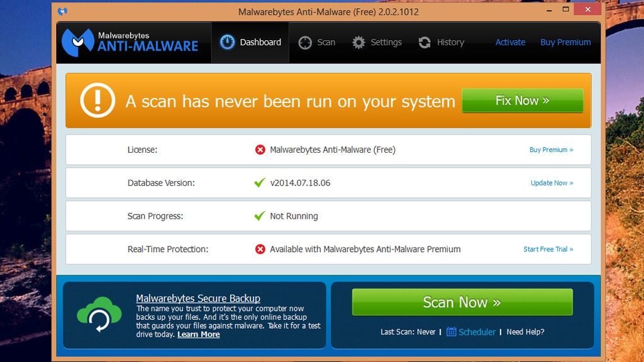Click the Start Free Trial link
The width and height of the screenshot is (644, 362).
tap(548, 249)
